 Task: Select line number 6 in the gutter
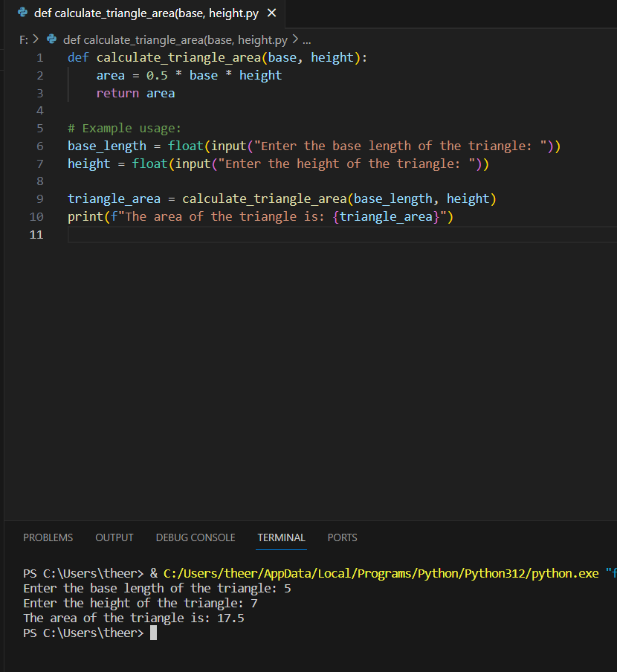point(39,146)
